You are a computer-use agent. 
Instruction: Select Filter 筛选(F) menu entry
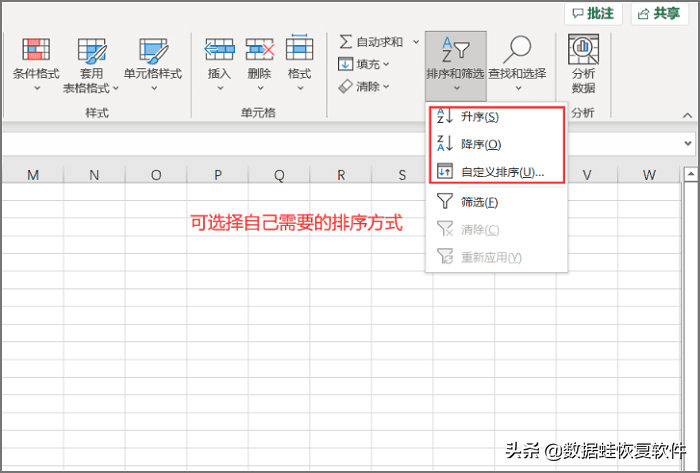click(x=496, y=202)
